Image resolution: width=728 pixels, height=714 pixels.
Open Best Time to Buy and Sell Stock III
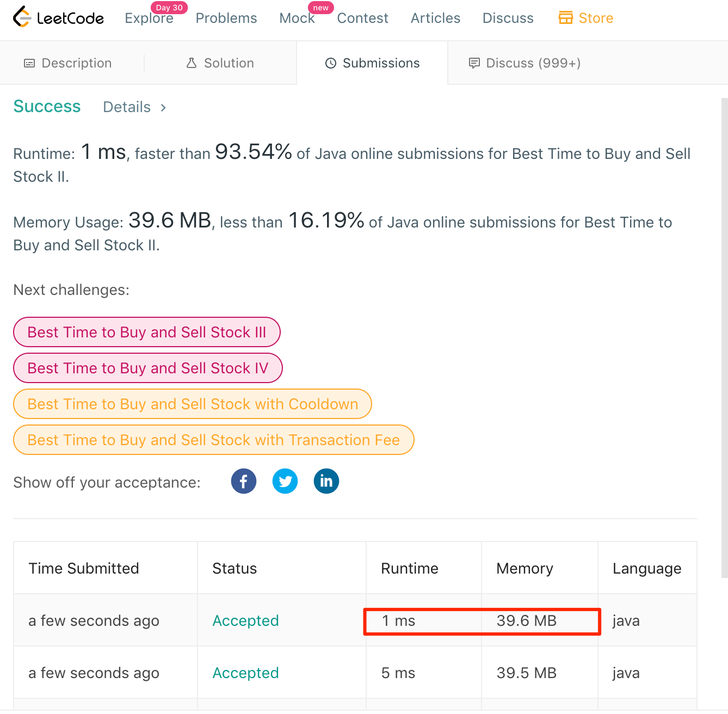[146, 332]
